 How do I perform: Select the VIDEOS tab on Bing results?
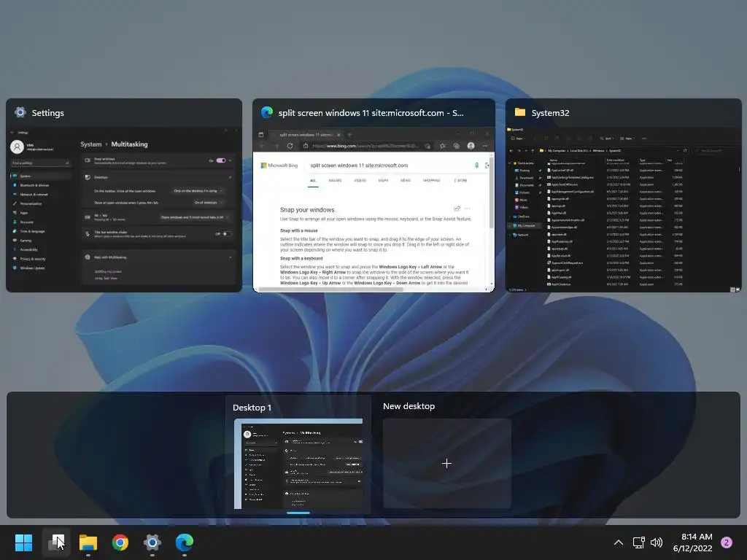pos(360,181)
